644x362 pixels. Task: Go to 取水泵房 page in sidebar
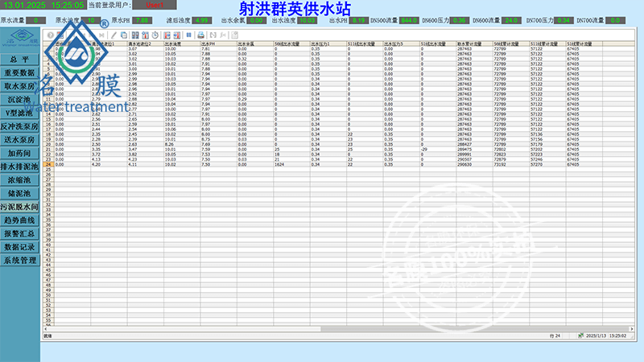point(20,85)
